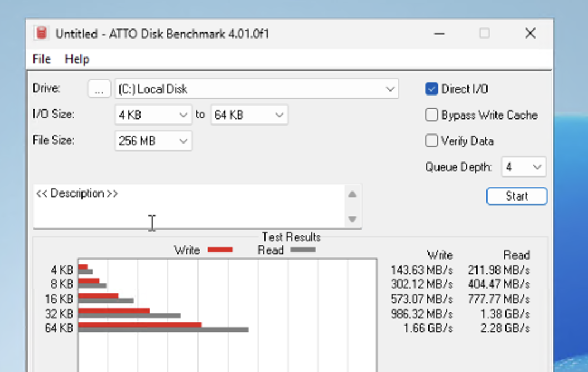
Task: Click the 32 KB red write bar
Action: pos(114,311)
